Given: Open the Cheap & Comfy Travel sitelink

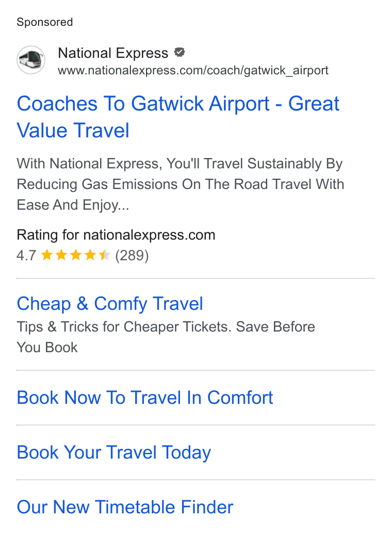Looking at the screenshot, I should pos(110,304).
